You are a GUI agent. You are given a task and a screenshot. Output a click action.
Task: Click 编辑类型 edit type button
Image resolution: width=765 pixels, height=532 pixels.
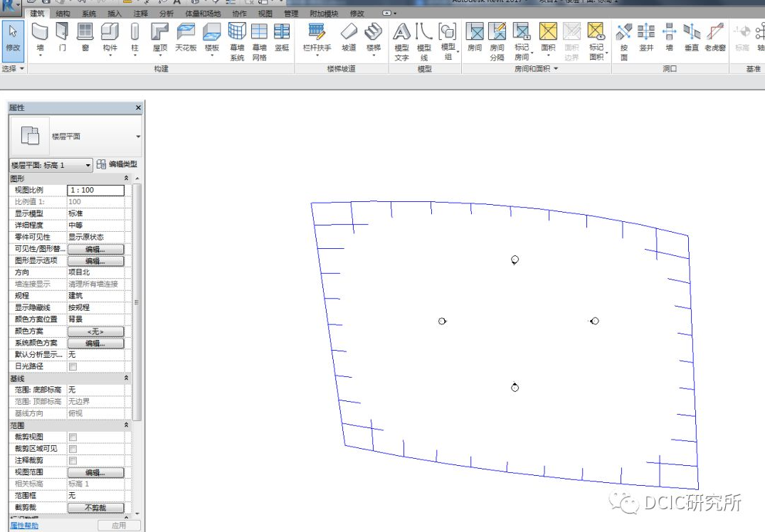click(x=117, y=164)
